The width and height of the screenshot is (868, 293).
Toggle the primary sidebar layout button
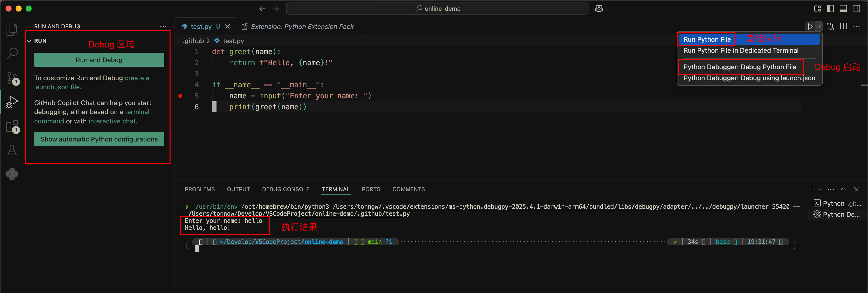tap(830, 9)
